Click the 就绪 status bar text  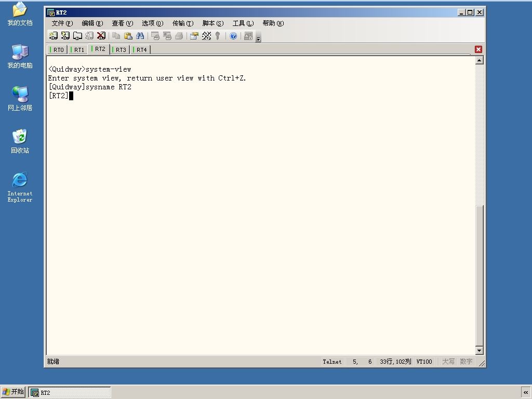coord(54,362)
